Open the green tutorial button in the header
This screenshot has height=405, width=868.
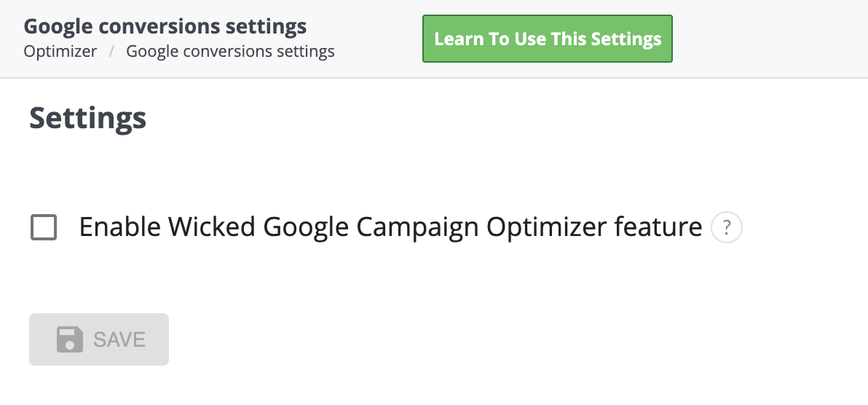point(548,39)
